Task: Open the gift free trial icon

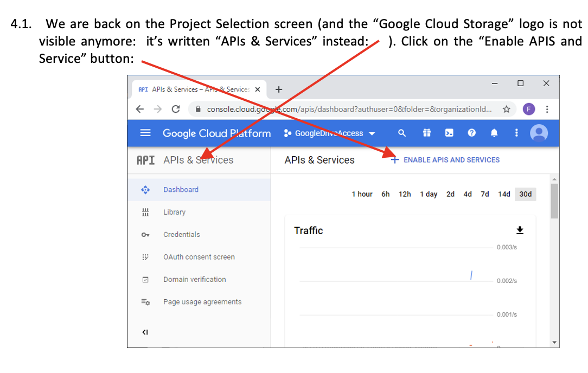Action: (427, 133)
